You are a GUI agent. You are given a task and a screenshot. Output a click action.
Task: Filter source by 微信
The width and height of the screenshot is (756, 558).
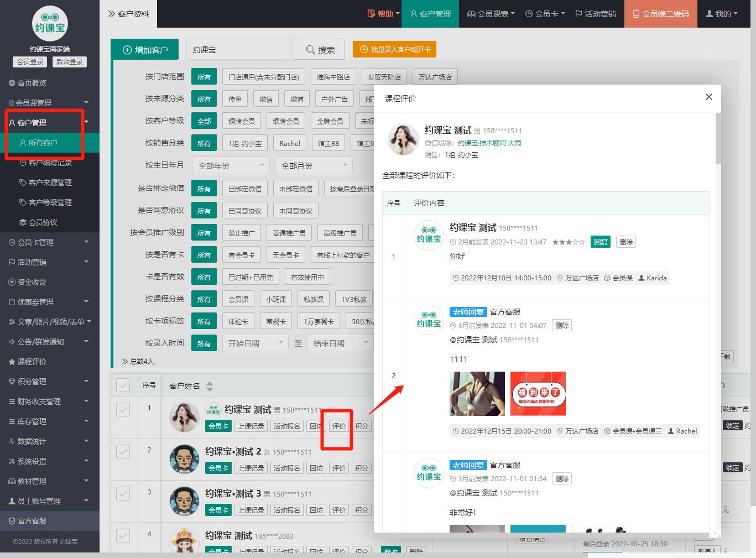[x=266, y=99]
